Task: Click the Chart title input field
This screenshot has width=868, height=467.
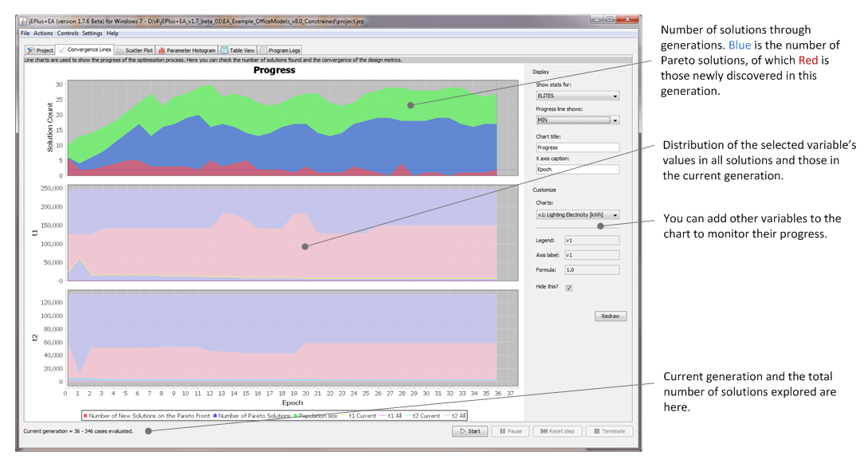Action: pos(577,147)
